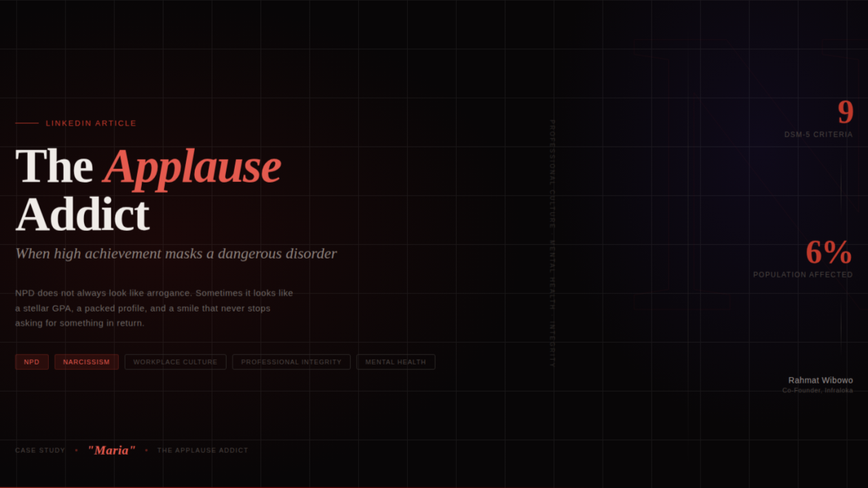Click the large number 9 statistic
868x488 pixels.
[x=845, y=112]
